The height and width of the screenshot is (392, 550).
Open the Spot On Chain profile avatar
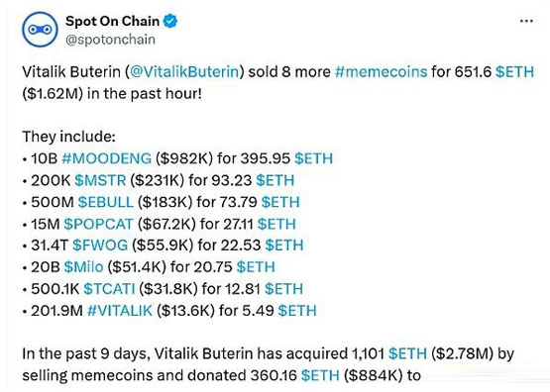coord(40,30)
